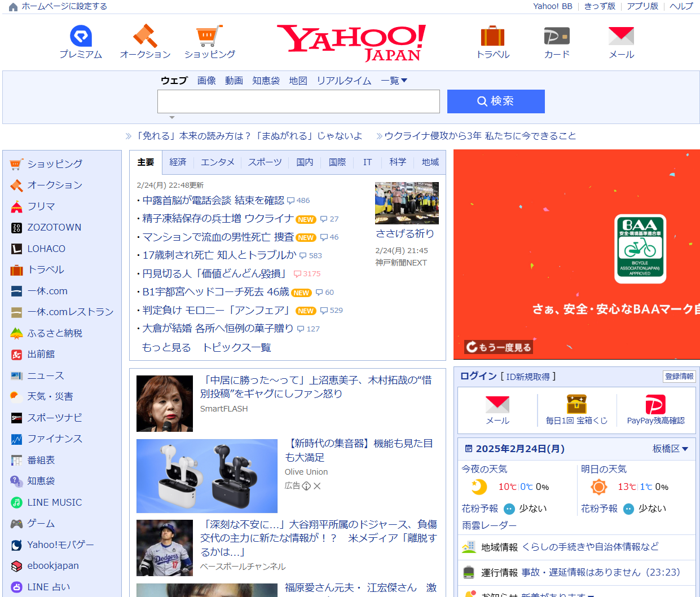This screenshot has width=700, height=597.
Task: Switch to the IT news tab
Action: (367, 162)
